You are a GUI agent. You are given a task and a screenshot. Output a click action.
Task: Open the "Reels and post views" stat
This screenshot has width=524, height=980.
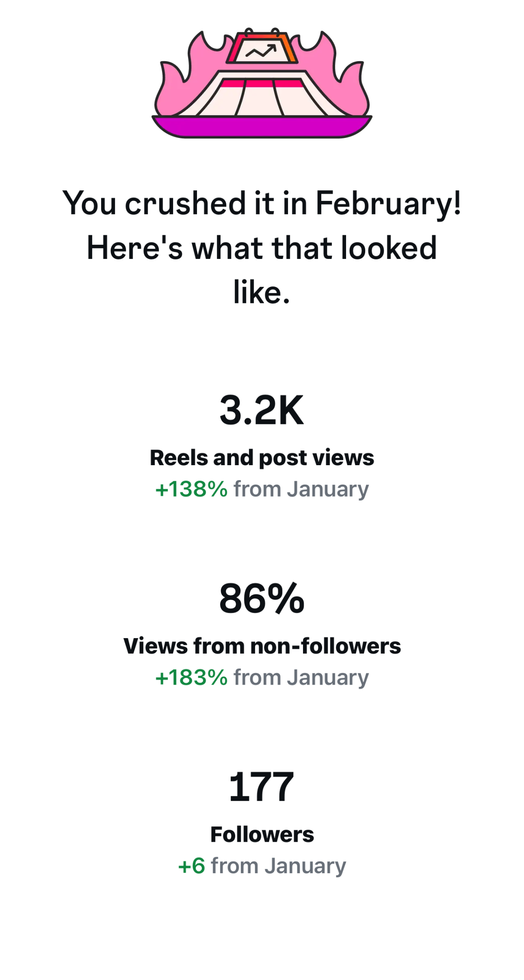coord(262,458)
